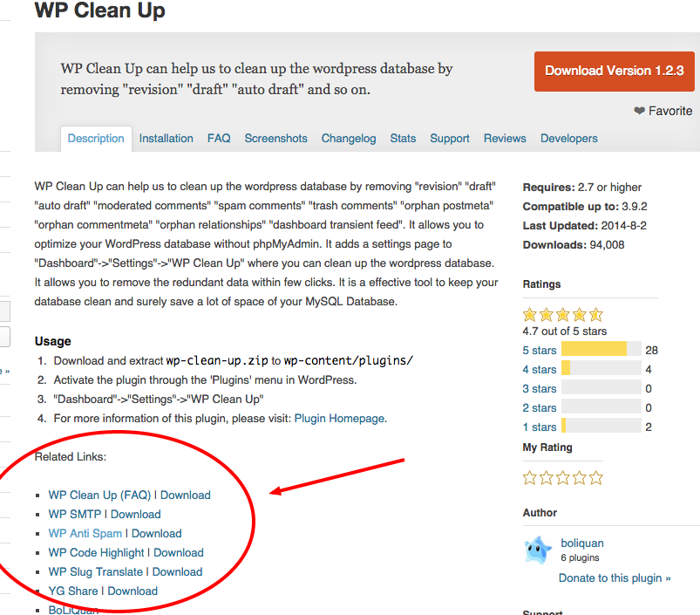Open the Screenshots tab

[x=275, y=139]
